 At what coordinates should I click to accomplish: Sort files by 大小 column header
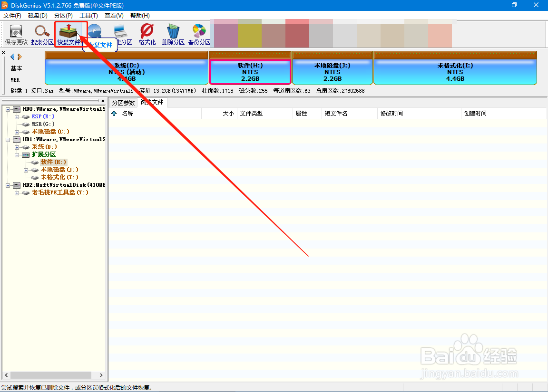tap(219, 114)
